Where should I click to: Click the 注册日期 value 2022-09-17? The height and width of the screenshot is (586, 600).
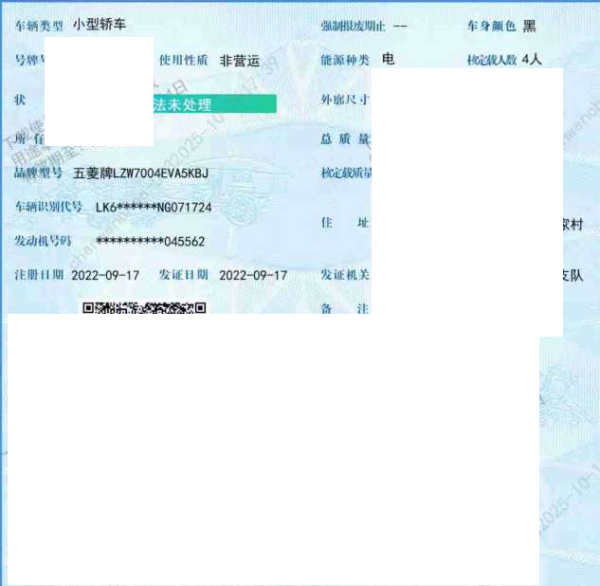[106, 274]
